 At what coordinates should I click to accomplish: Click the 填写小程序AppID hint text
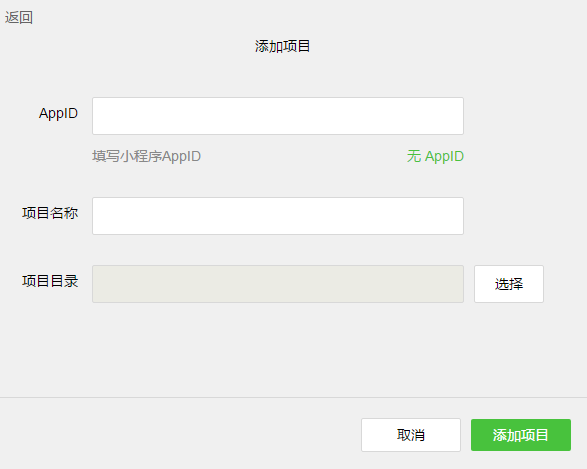point(147,156)
